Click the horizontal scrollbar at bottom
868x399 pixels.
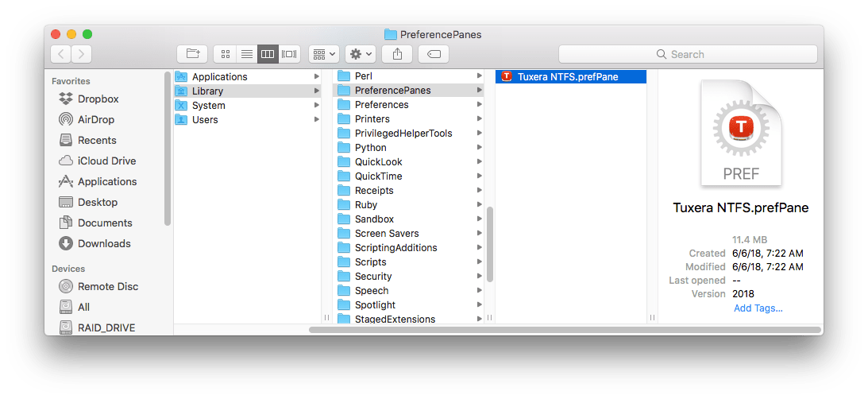click(x=565, y=330)
